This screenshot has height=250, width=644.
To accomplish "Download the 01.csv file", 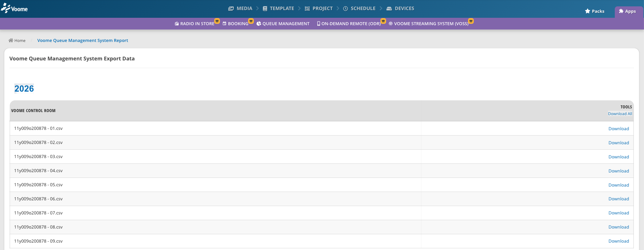I will (x=618, y=129).
